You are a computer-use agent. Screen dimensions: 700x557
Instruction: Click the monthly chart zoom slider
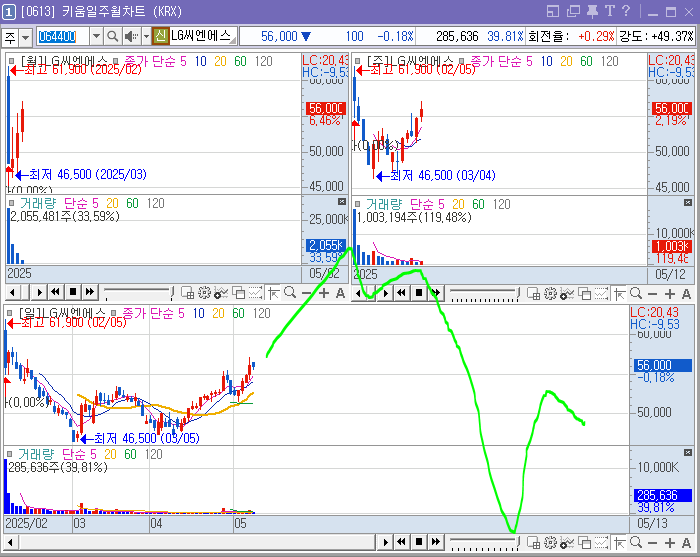(x=139, y=293)
